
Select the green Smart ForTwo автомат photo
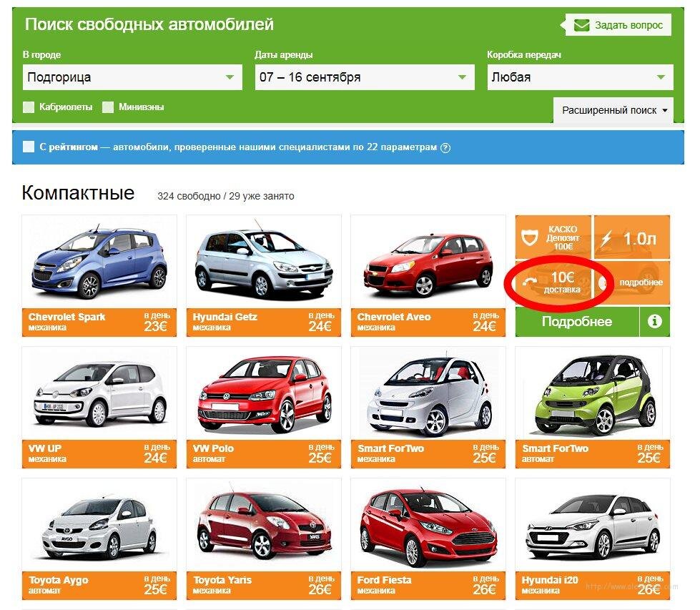[593, 393]
